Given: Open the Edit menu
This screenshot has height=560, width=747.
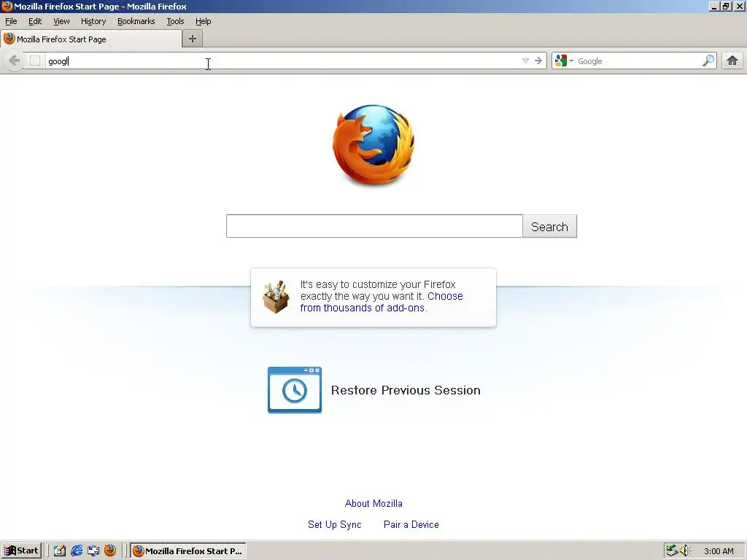Looking at the screenshot, I should click(x=35, y=21).
